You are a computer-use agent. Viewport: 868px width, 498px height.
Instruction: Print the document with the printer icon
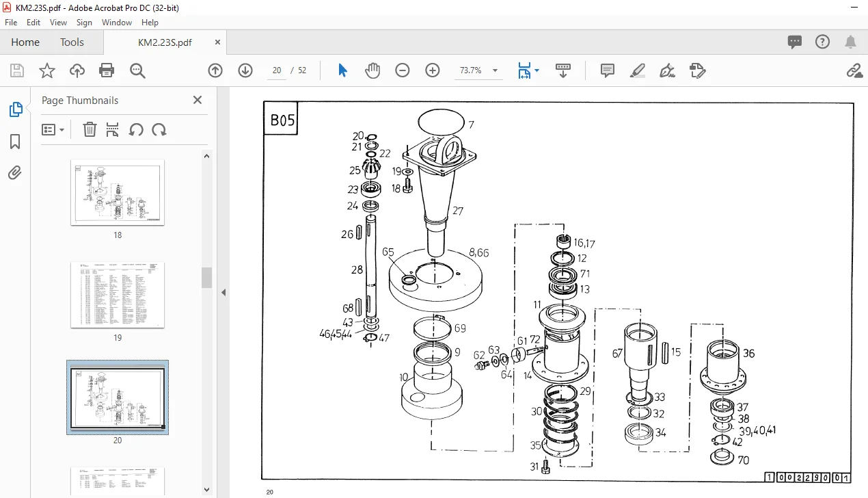(x=107, y=70)
